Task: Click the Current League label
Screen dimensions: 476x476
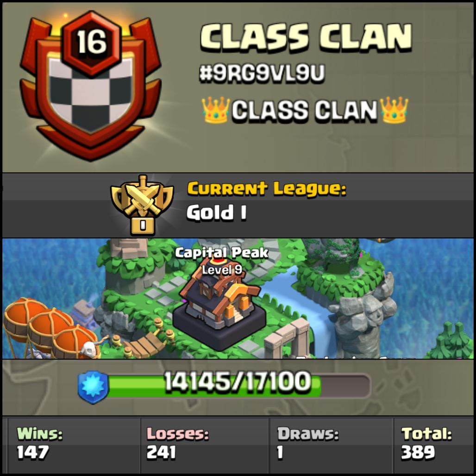Action: tap(267, 188)
